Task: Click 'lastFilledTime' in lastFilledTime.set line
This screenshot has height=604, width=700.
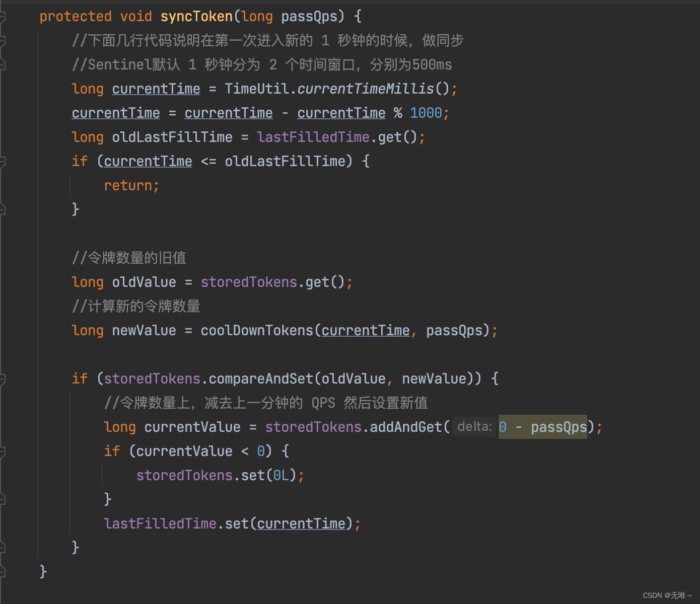Action: coord(160,524)
